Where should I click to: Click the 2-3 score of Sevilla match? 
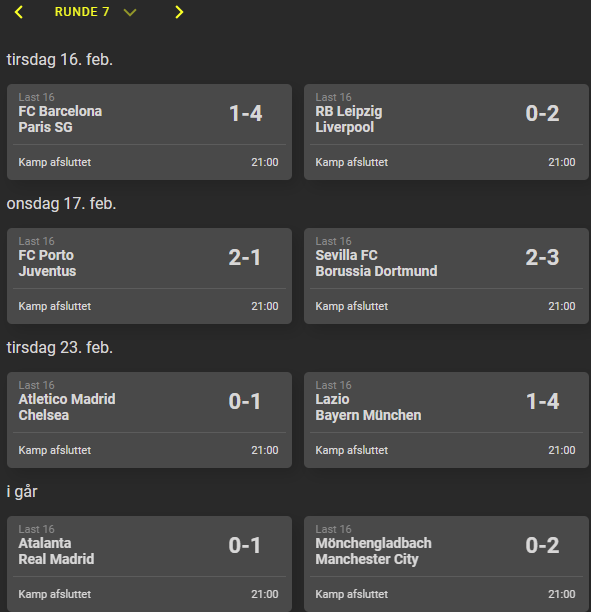(542, 258)
